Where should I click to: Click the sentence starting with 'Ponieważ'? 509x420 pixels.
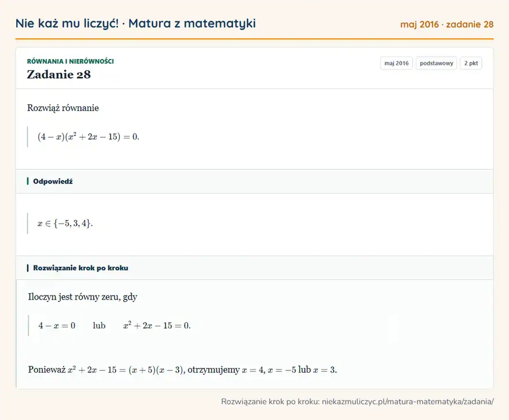pos(182,370)
